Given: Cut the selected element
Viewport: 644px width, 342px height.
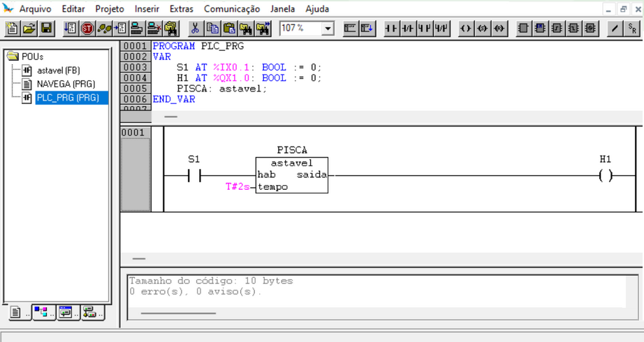Looking at the screenshot, I should point(195,29).
